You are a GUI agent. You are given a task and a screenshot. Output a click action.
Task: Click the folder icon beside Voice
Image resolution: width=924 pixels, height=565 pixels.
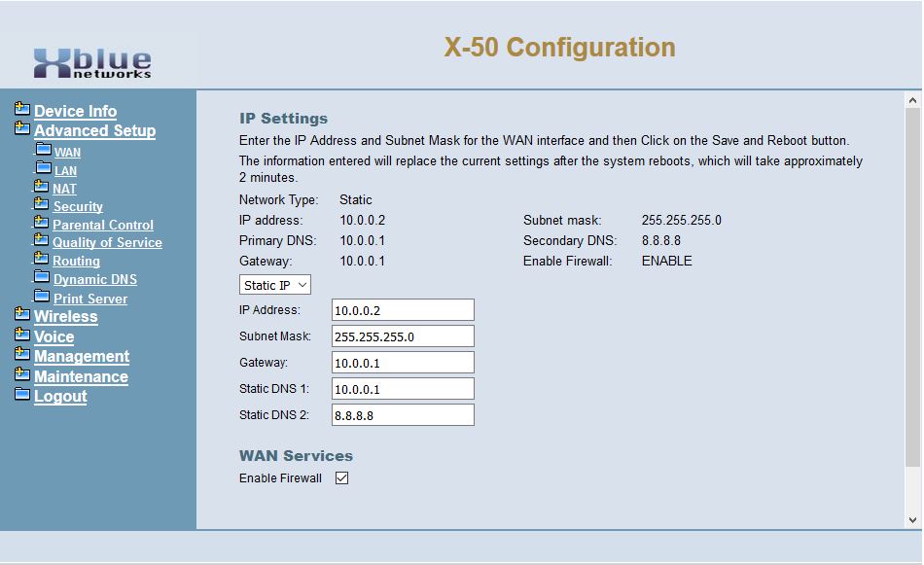point(22,335)
